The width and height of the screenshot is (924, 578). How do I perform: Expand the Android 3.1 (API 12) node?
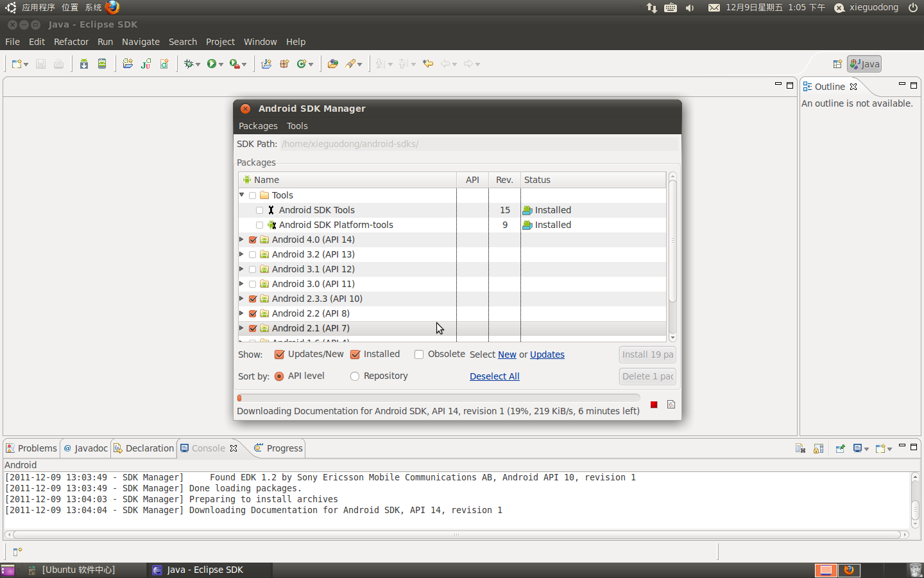click(242, 269)
